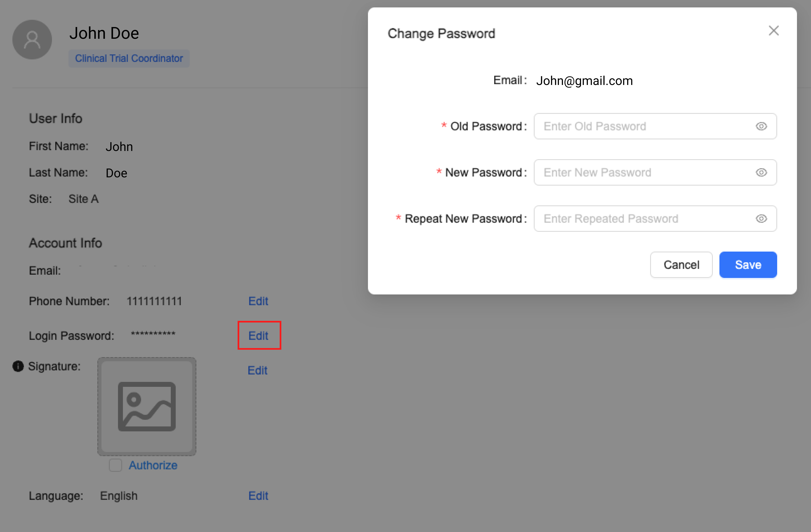Reveal New Password using eye icon
811x532 pixels.
pos(761,172)
